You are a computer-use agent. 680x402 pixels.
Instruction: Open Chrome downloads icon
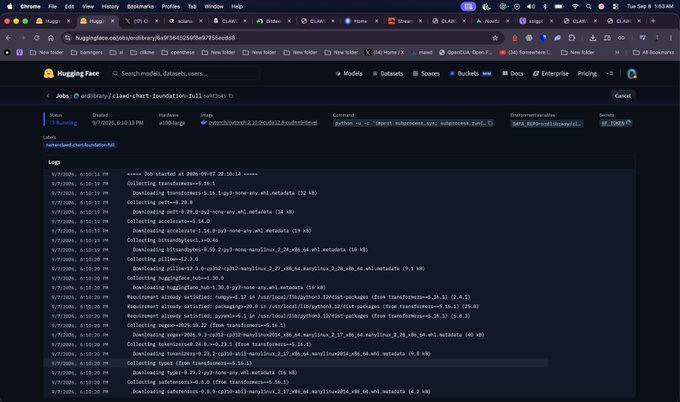click(592, 38)
